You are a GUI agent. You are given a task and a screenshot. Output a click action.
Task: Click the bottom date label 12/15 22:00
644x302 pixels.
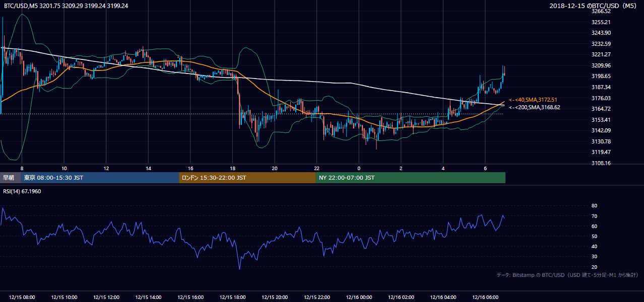[316, 297]
